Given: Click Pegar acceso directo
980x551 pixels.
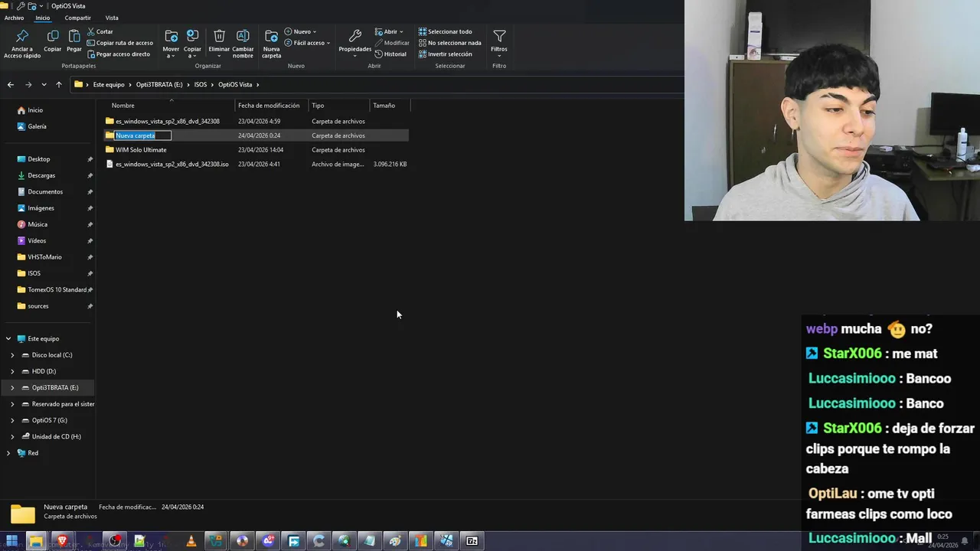Looking at the screenshot, I should pos(118,54).
